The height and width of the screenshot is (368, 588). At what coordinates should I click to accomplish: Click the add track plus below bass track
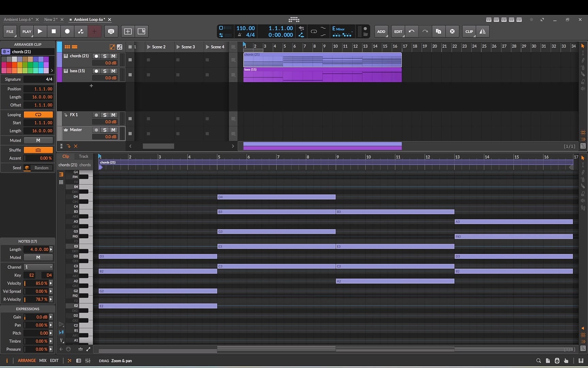(91, 86)
